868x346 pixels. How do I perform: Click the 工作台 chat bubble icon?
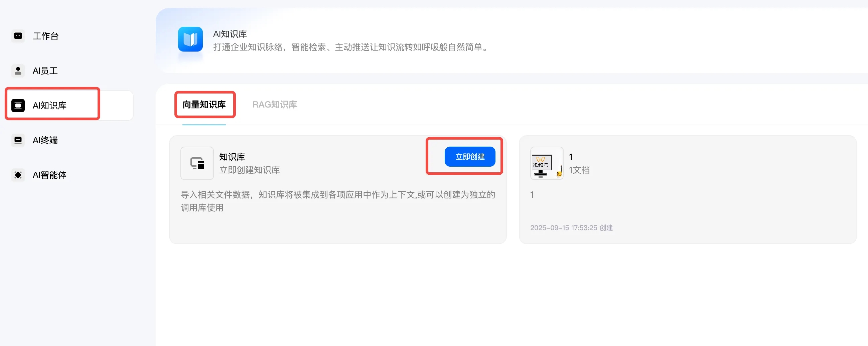[18, 36]
